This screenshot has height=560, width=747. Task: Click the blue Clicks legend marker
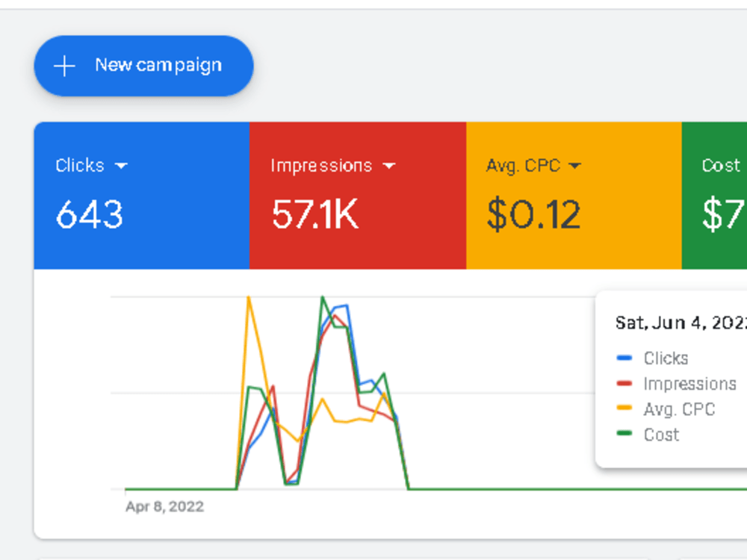(x=624, y=358)
